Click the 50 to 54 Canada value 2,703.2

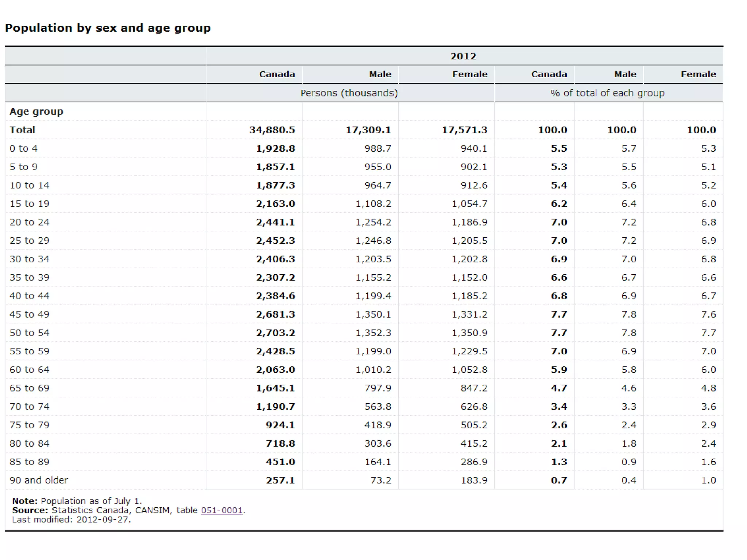[275, 333]
